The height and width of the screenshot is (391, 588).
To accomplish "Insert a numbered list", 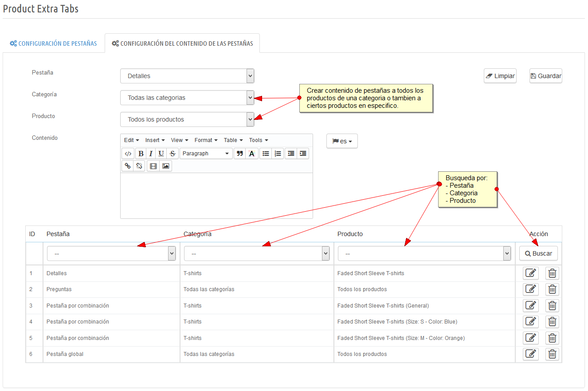I will click(x=278, y=154).
